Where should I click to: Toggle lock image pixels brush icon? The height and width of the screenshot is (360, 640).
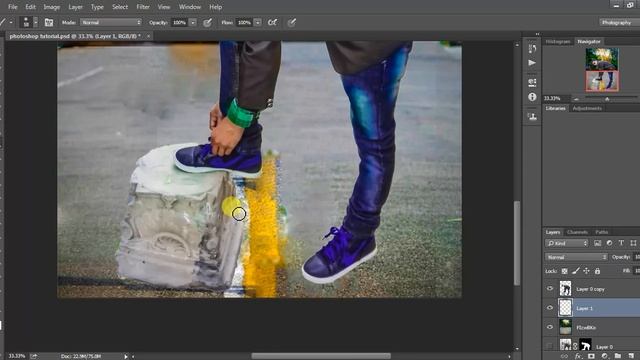click(x=576, y=271)
